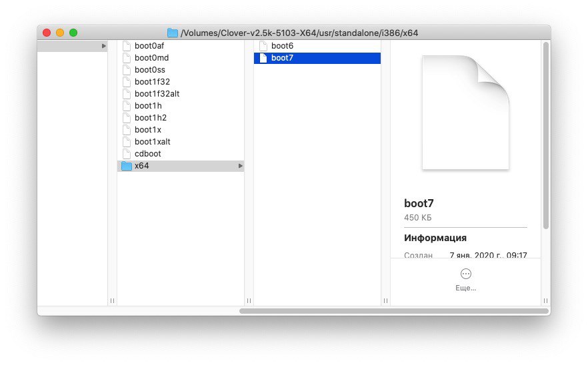Click the boot0ss file icon
The width and height of the screenshot is (588, 365).
[127, 70]
